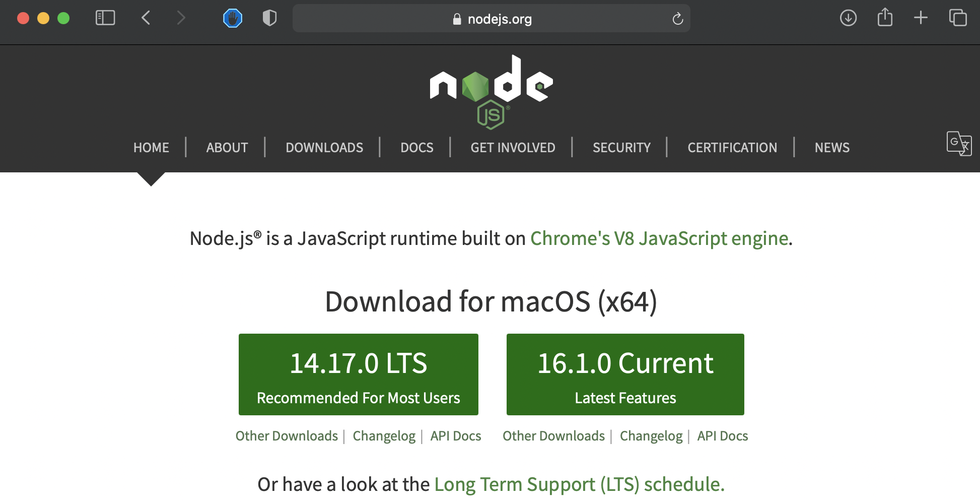Click the yellow minimize window button
The image size is (980, 502).
click(x=43, y=18)
